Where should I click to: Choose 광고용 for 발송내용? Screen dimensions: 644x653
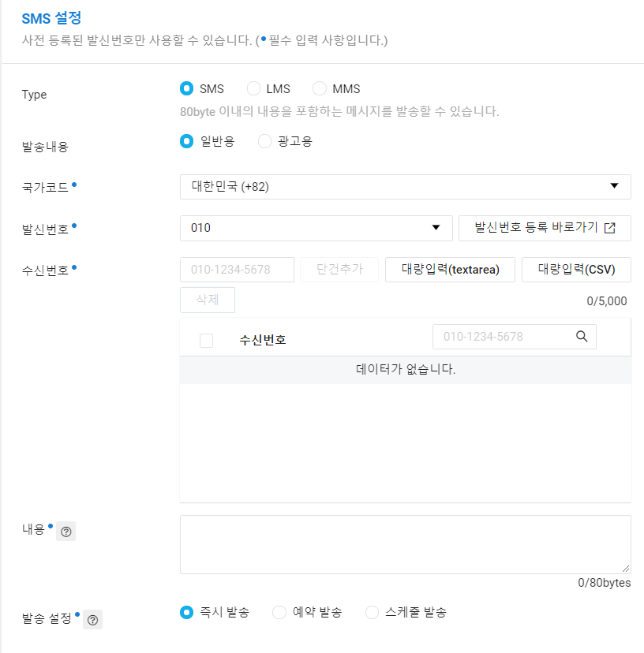pos(264,141)
